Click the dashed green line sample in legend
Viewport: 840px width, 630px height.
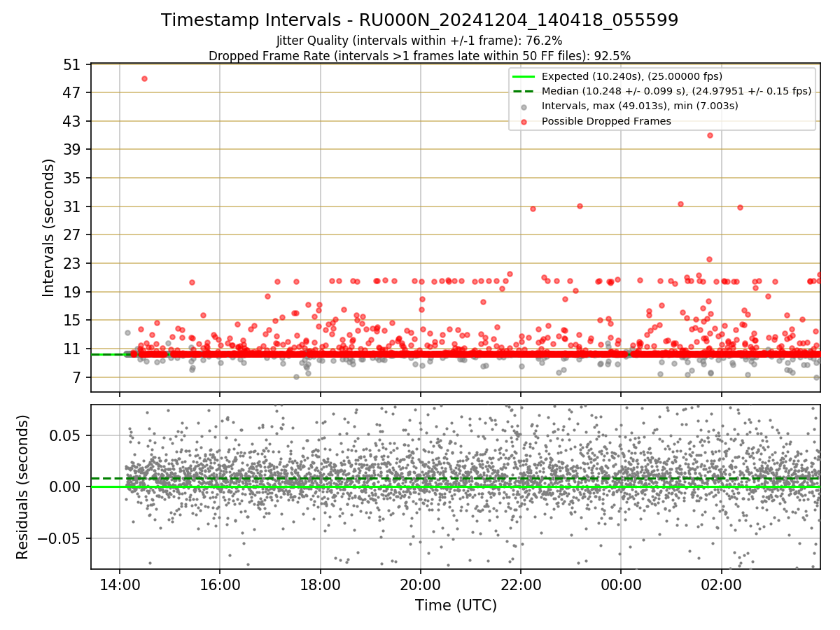point(525,91)
